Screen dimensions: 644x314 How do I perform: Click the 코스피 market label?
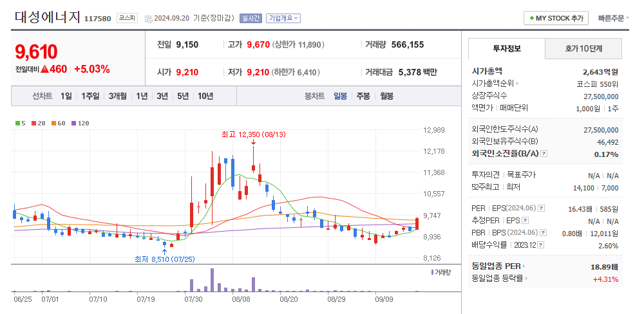point(127,18)
